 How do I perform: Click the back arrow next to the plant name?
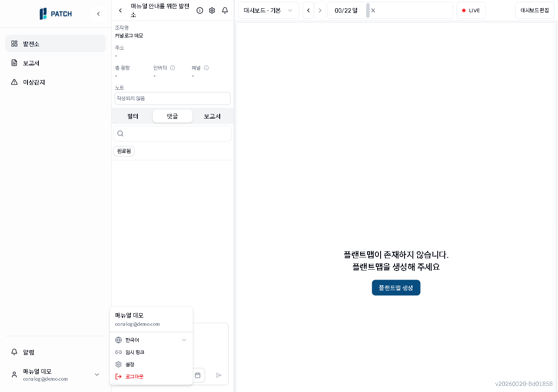120,10
